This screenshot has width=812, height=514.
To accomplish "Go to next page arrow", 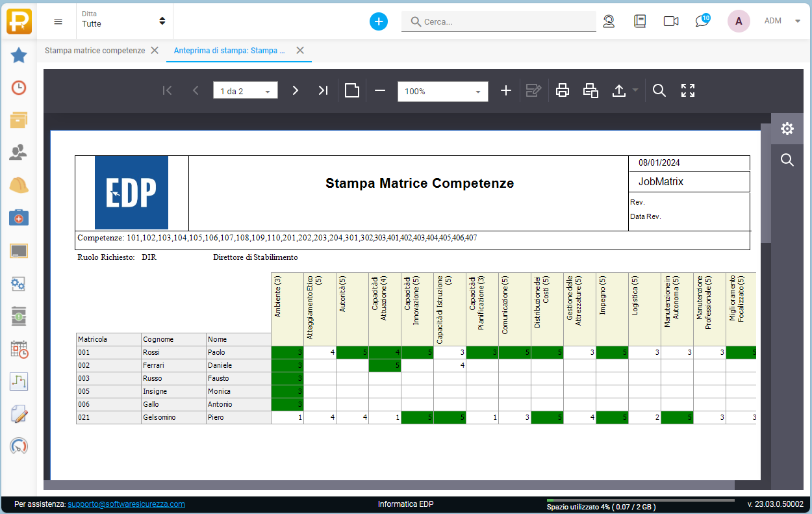I will click(x=295, y=91).
